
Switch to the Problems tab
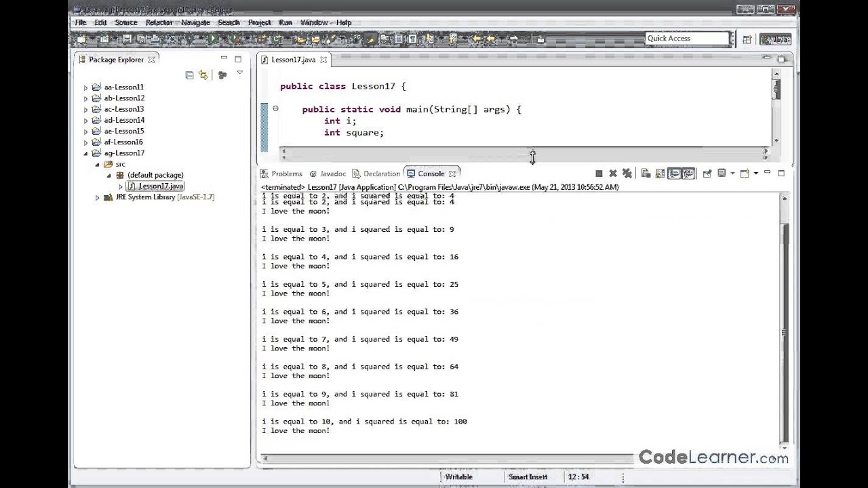[x=281, y=174]
